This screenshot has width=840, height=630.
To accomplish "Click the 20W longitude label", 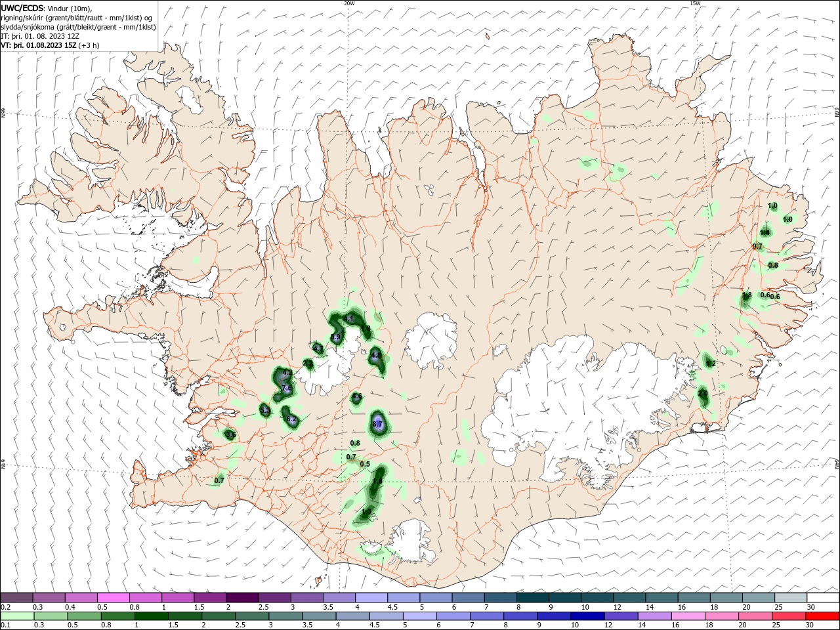I will tap(349, 3).
